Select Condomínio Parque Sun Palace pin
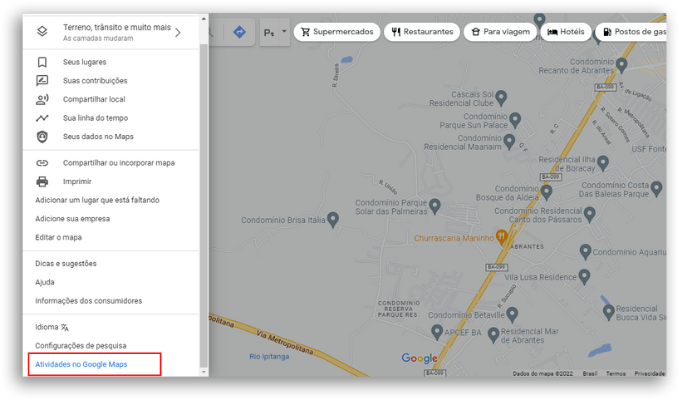Screen dimensions: 700x400 515,120
